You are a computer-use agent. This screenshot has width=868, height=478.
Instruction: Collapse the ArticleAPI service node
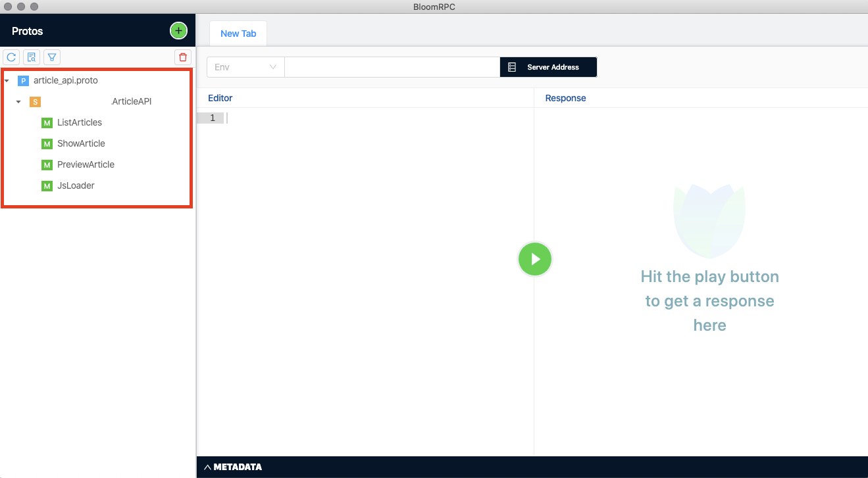click(x=18, y=101)
